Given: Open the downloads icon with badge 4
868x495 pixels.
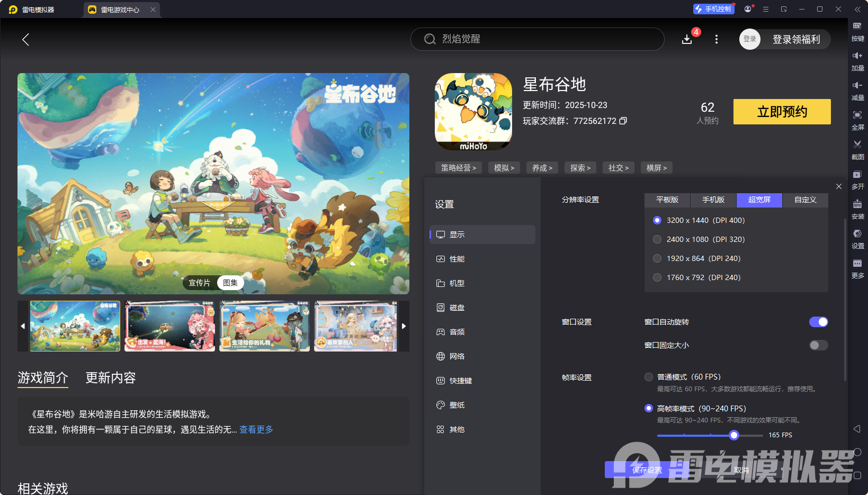Looking at the screenshot, I should click(687, 39).
